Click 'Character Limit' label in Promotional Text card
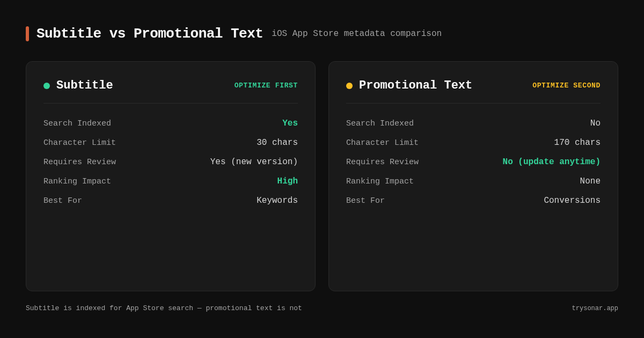Screen dimensions: 644x338 382,143
